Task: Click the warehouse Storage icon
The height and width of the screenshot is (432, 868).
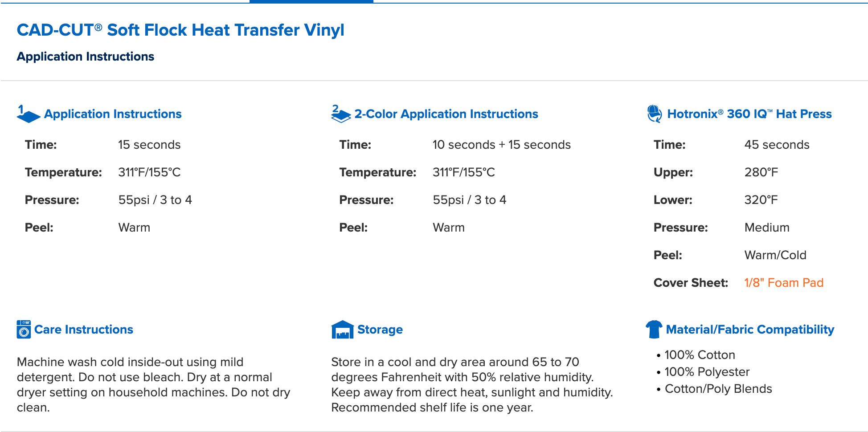Action: [x=342, y=330]
